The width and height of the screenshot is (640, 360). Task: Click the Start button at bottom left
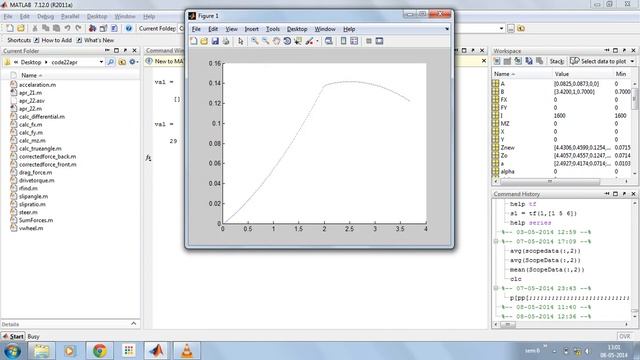pos(13,336)
